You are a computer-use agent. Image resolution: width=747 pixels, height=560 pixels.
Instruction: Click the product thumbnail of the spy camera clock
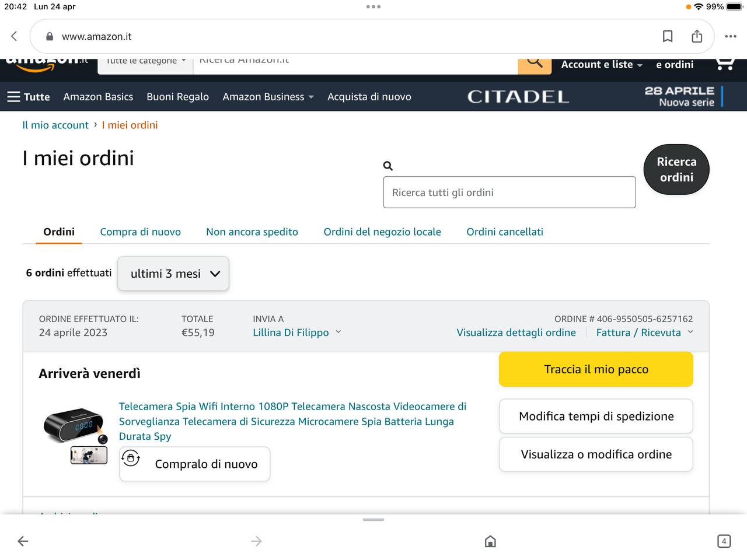coord(76,436)
